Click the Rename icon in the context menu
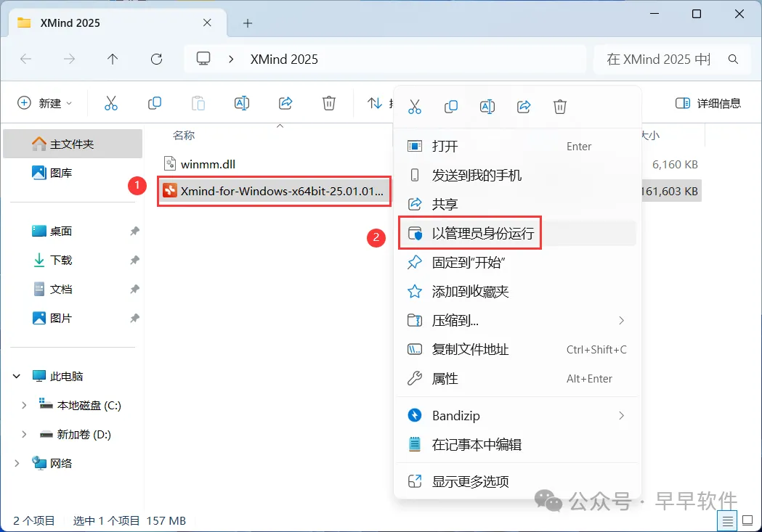762x532 pixels. 487,106
